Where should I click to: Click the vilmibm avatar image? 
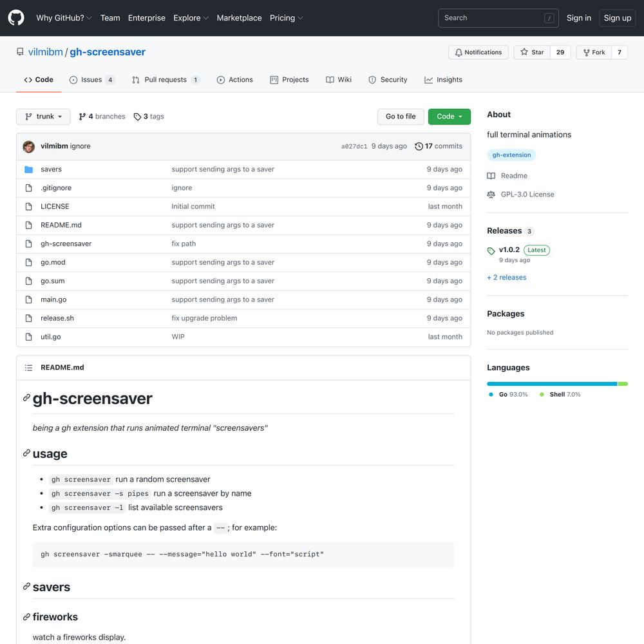pyautogui.click(x=29, y=146)
